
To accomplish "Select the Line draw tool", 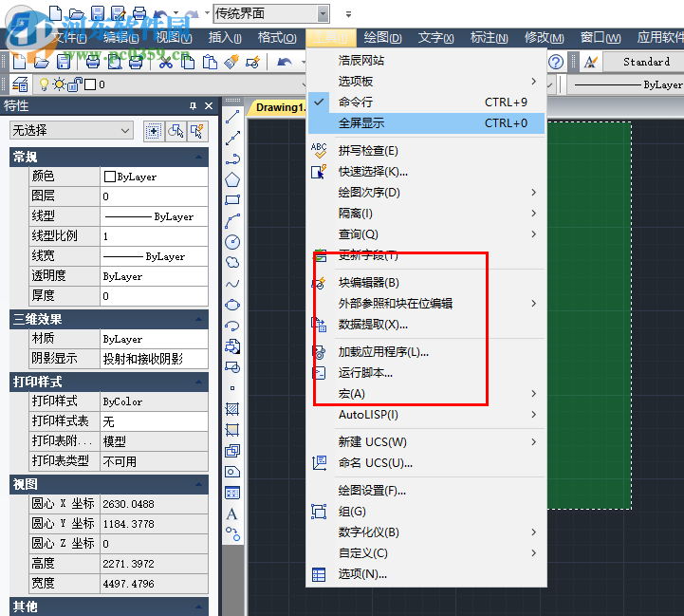I will pos(232,118).
